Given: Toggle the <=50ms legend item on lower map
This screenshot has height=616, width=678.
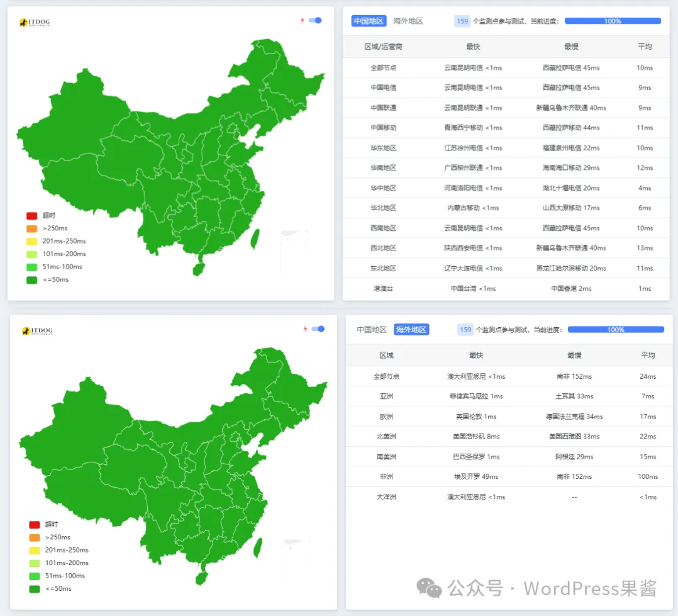Looking at the screenshot, I should pyautogui.click(x=35, y=589).
